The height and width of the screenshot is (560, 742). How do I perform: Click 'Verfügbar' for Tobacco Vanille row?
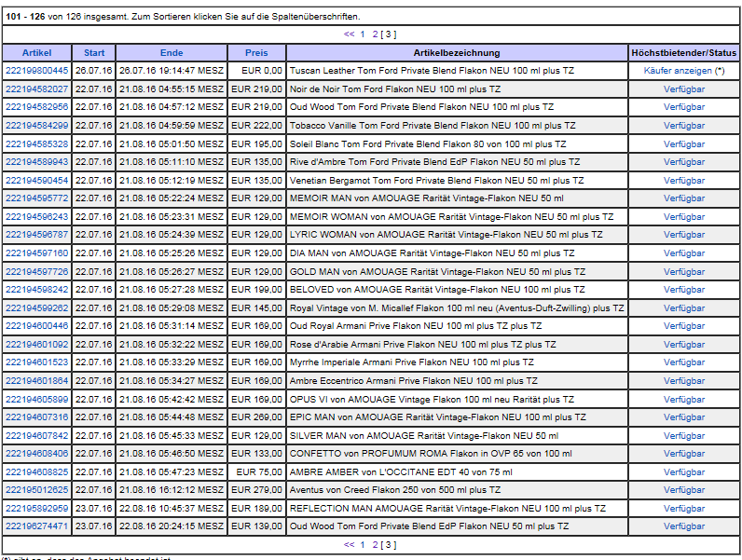pos(684,126)
